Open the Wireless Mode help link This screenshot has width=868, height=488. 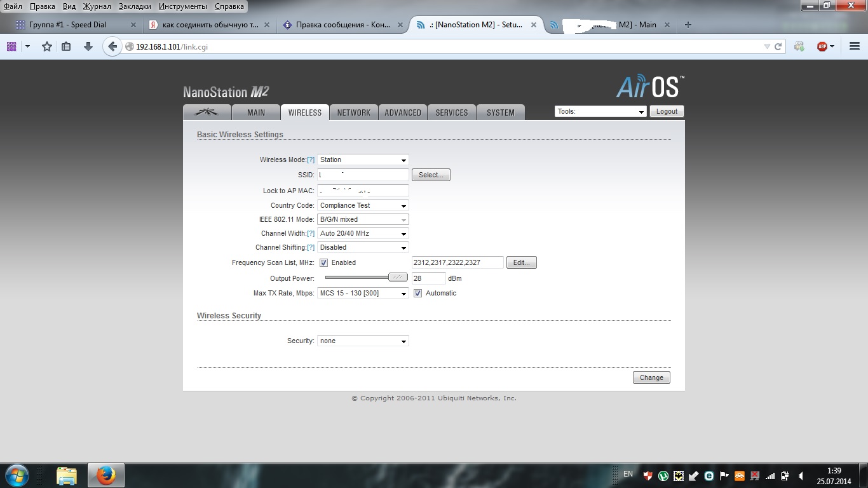coord(311,160)
